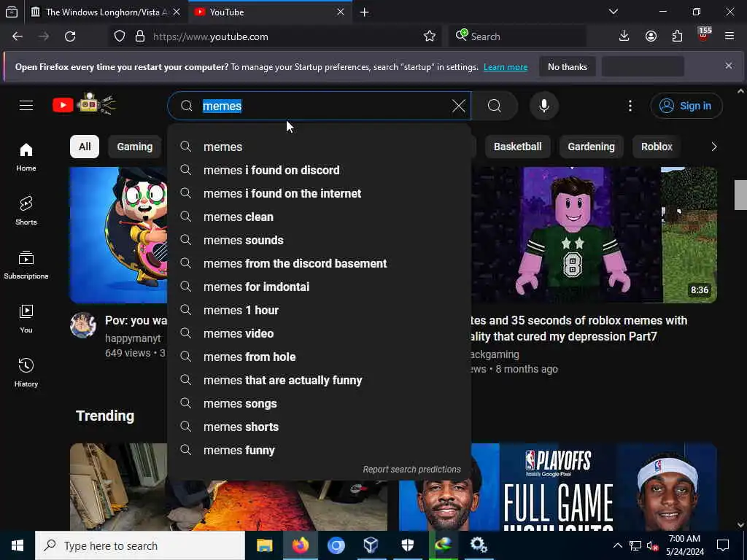Click No thanks in the startup banner
This screenshot has height=560, width=747.
568,67
